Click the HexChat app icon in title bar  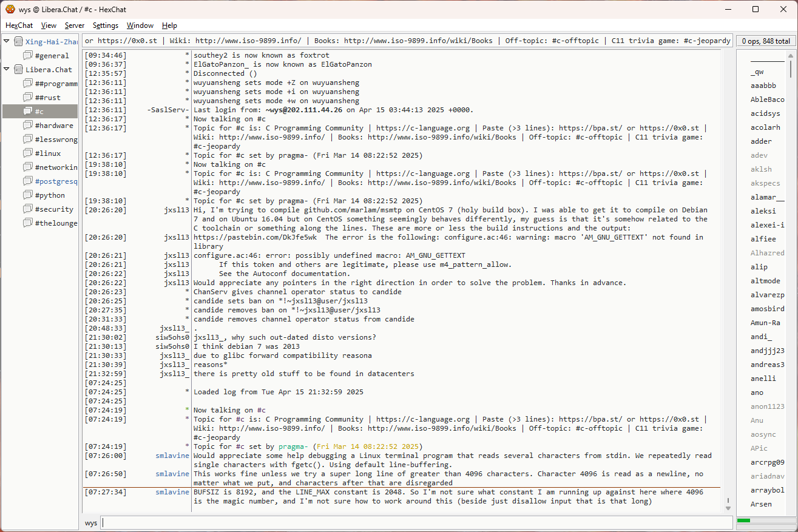click(10, 9)
